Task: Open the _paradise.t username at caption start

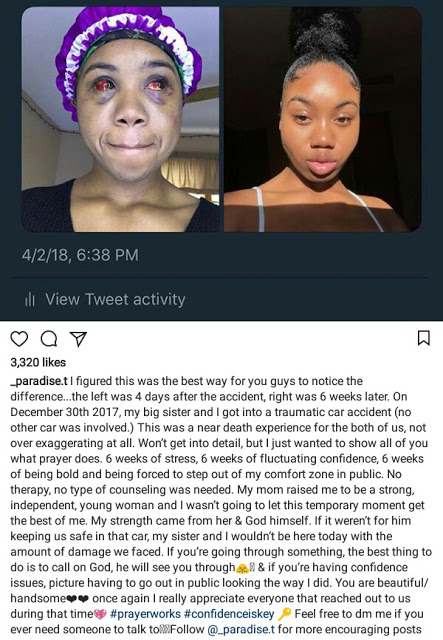Action: point(39,381)
